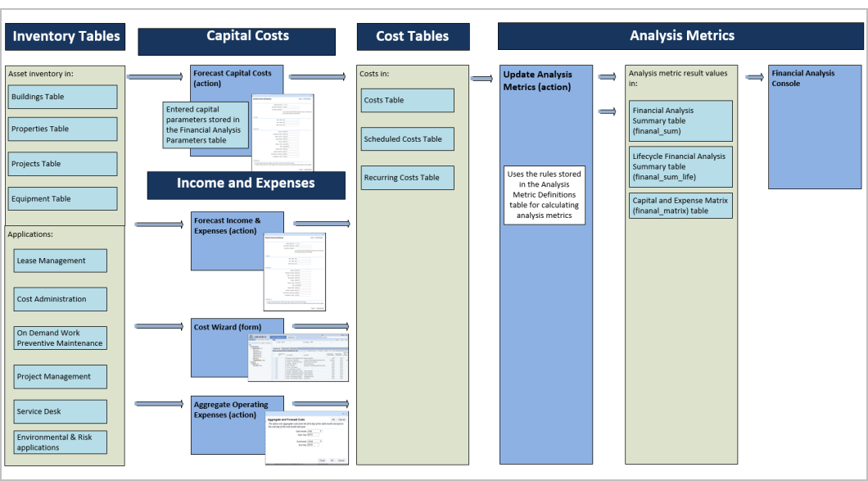The image size is (868, 481).
Task: Click the Income and Expenses header
Action: 246,184
